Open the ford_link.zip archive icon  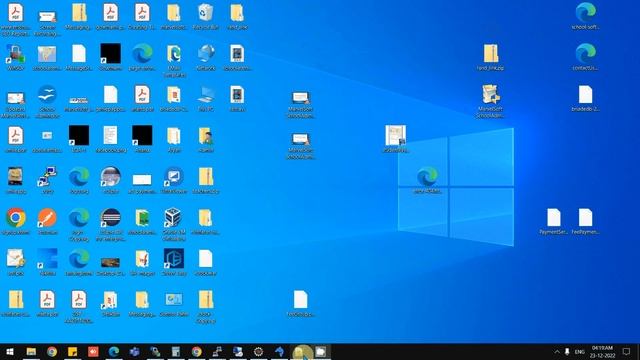point(491,53)
